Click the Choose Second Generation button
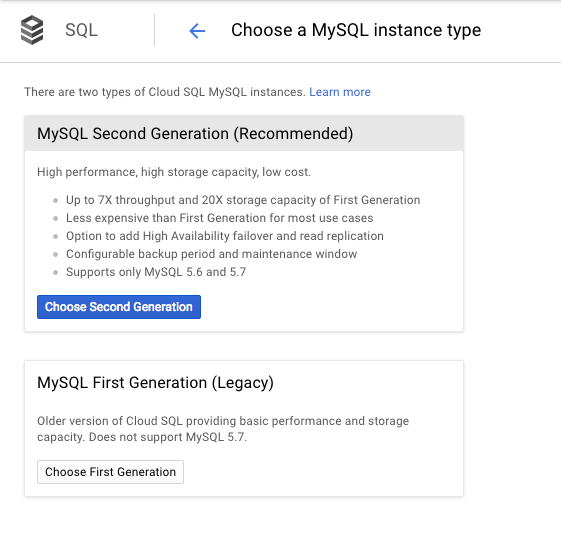This screenshot has width=561, height=533. click(x=119, y=307)
